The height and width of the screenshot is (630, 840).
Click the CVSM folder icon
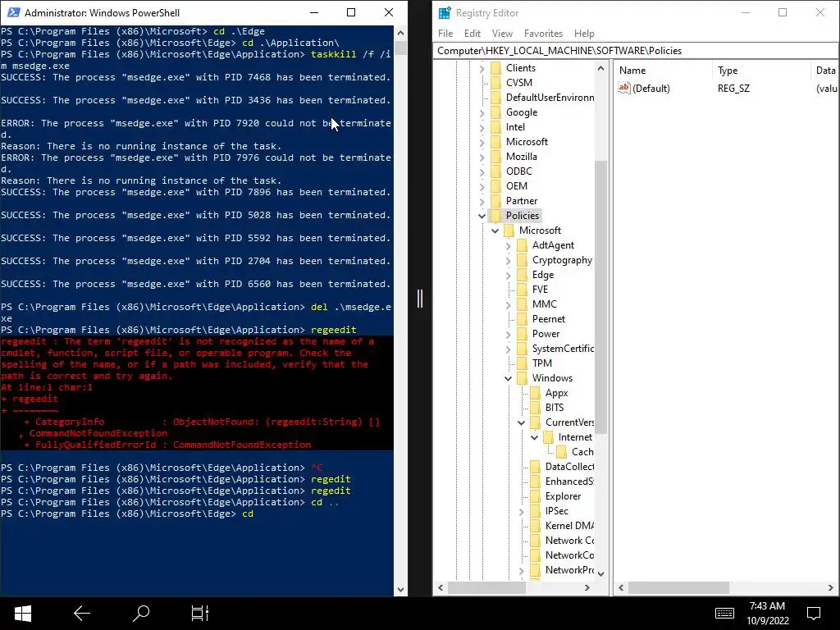pyautogui.click(x=496, y=83)
